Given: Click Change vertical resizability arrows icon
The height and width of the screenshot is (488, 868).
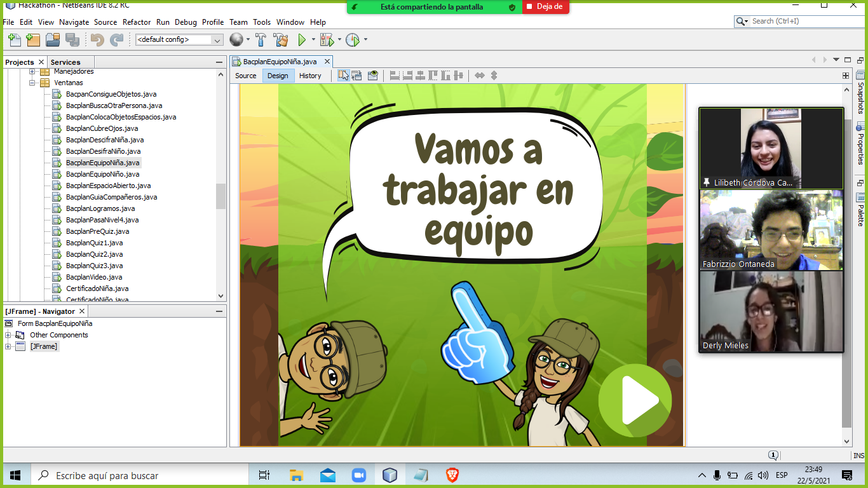Looking at the screenshot, I should click(494, 76).
